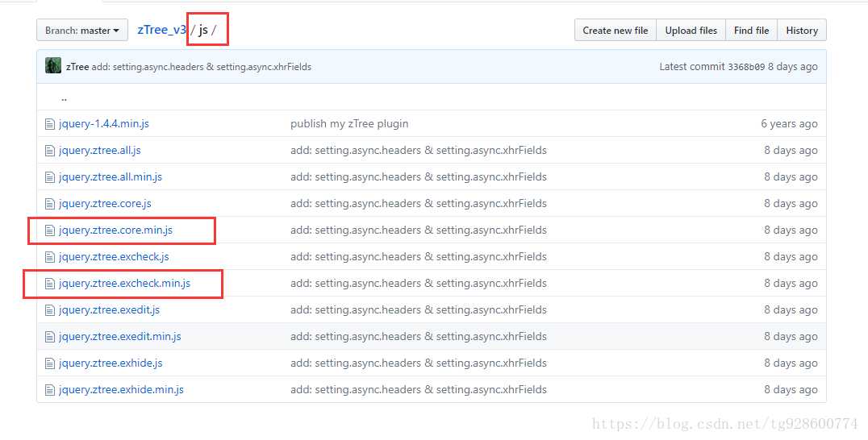Click '8 days ago' beside latest commit hash

coord(793,67)
